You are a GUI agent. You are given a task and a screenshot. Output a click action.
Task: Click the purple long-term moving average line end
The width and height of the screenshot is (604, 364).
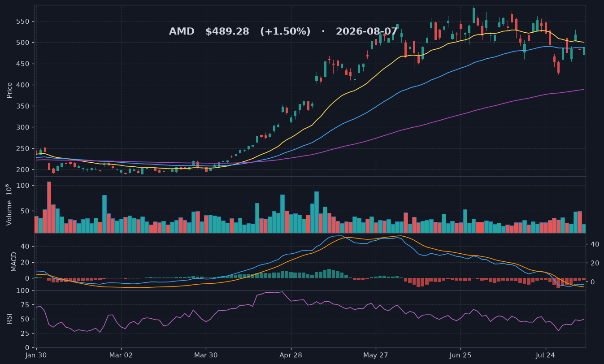[x=583, y=90]
